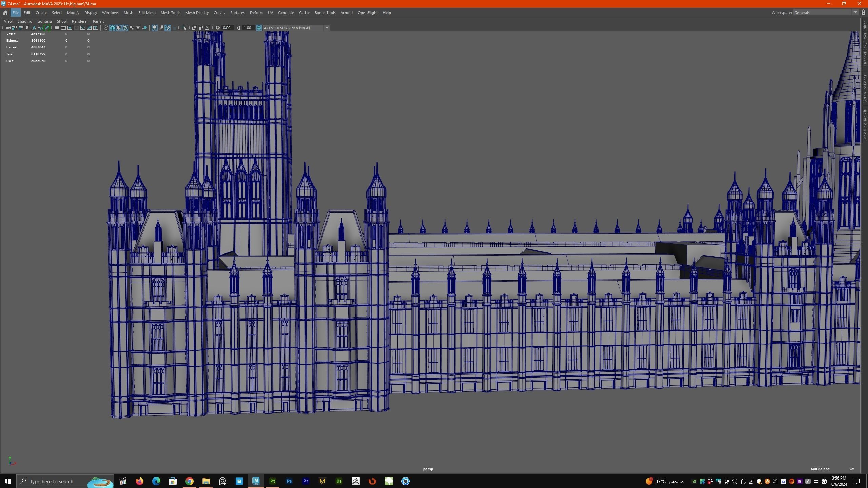Edit gamma value field 1.00

[x=248, y=28]
